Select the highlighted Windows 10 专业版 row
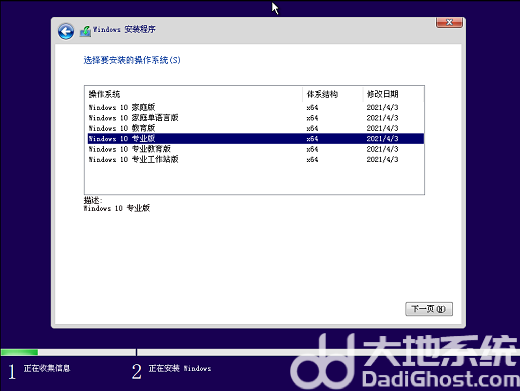Viewport: 520px width, 391px height. tap(256, 138)
